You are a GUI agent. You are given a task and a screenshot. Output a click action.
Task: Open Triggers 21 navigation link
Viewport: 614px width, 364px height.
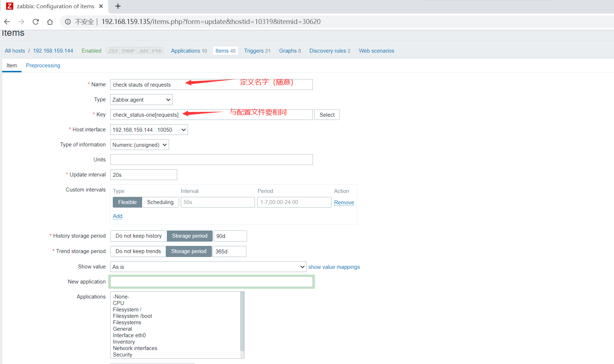click(257, 51)
